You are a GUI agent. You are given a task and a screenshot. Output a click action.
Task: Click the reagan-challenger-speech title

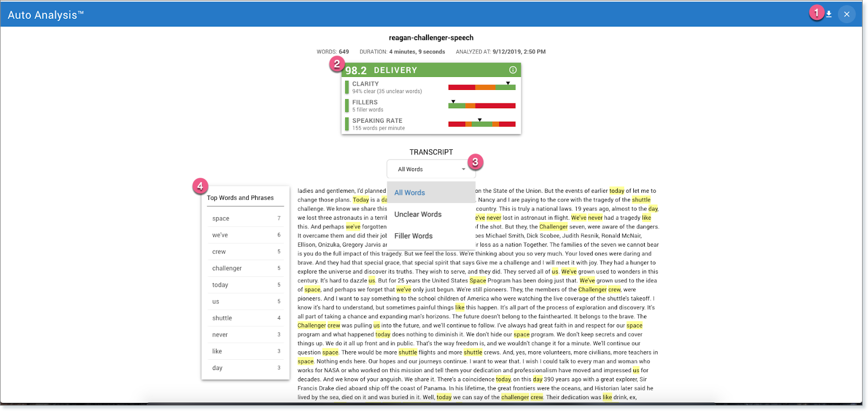coord(431,38)
